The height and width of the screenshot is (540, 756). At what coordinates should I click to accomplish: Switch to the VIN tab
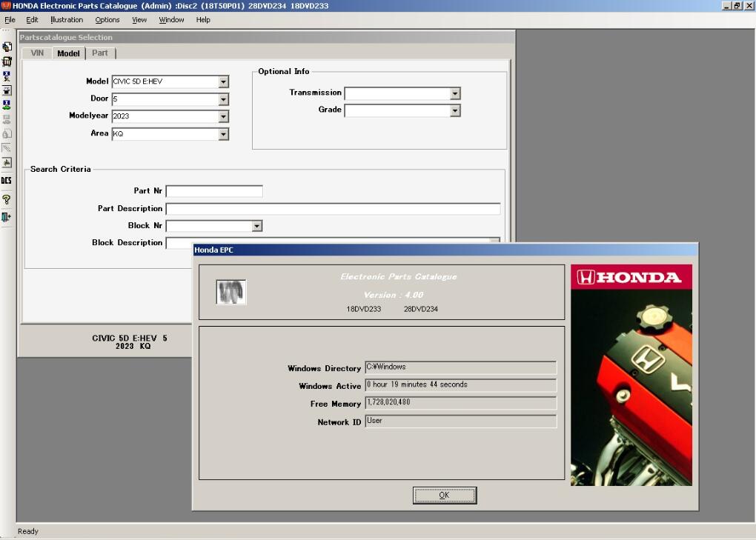(x=37, y=53)
